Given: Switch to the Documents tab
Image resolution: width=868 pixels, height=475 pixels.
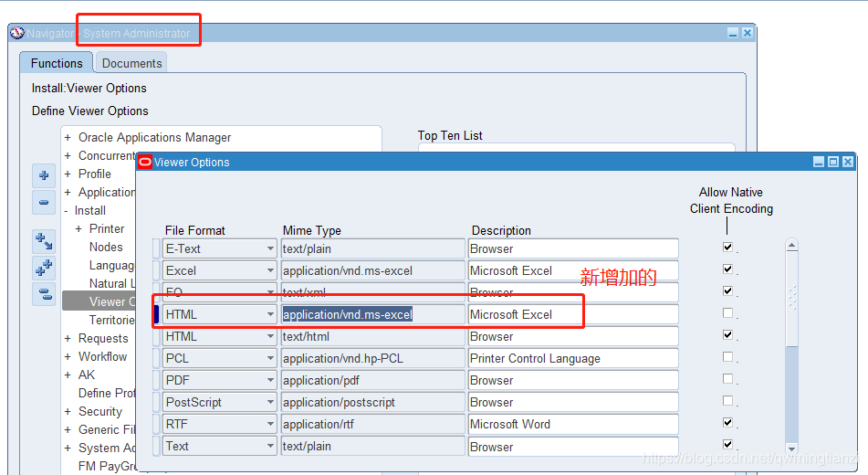Looking at the screenshot, I should point(131,63).
